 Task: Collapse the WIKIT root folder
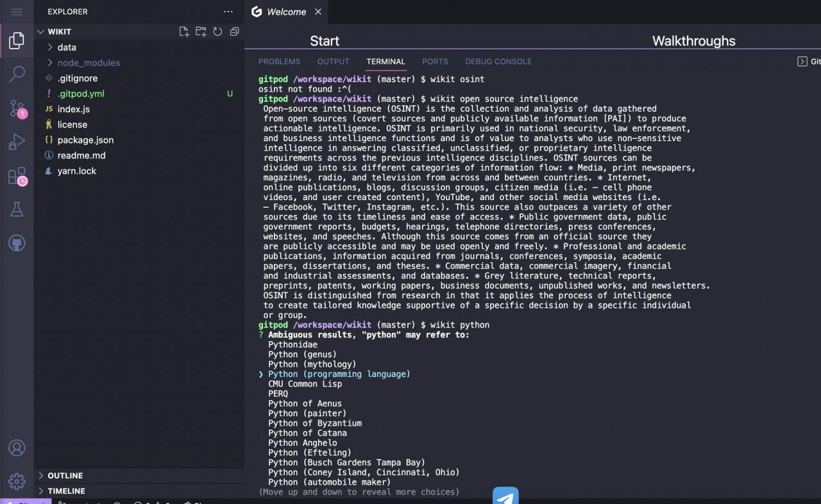[59, 31]
